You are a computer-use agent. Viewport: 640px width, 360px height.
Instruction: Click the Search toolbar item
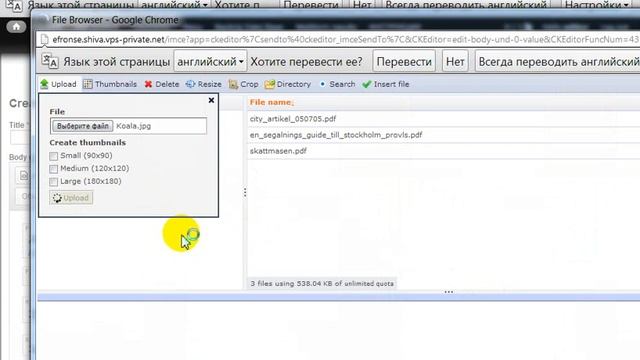(x=337, y=84)
